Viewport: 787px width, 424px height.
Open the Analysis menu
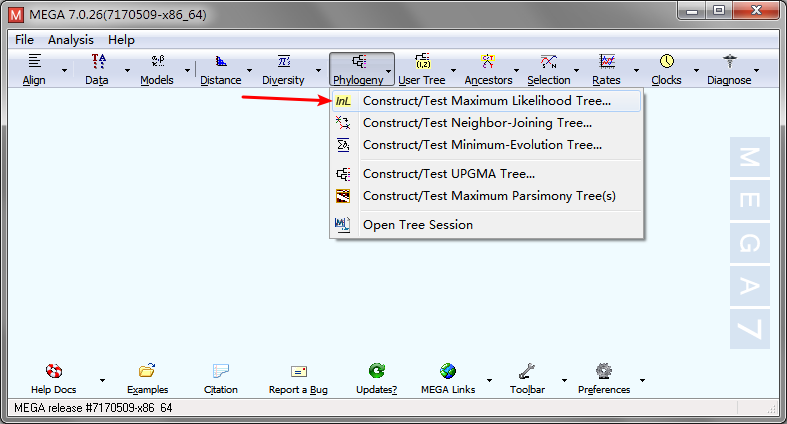(71, 40)
